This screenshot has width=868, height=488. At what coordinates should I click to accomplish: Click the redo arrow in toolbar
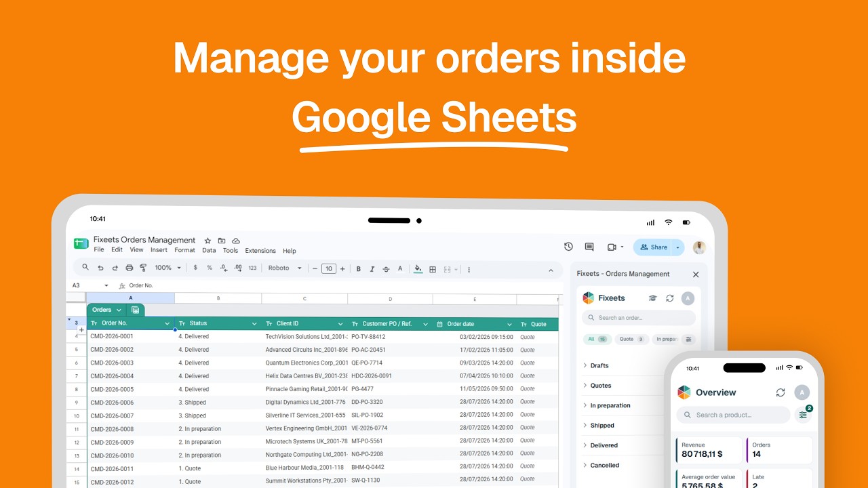(115, 268)
